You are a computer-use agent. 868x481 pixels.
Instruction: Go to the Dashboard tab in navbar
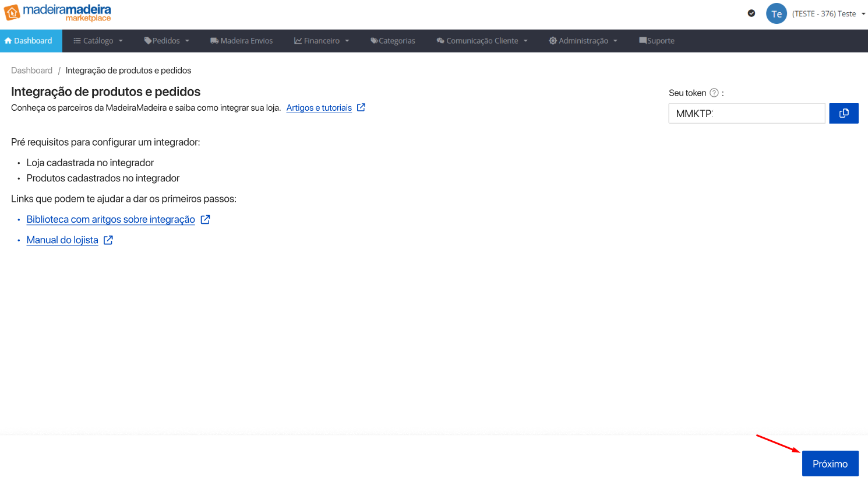(29, 41)
